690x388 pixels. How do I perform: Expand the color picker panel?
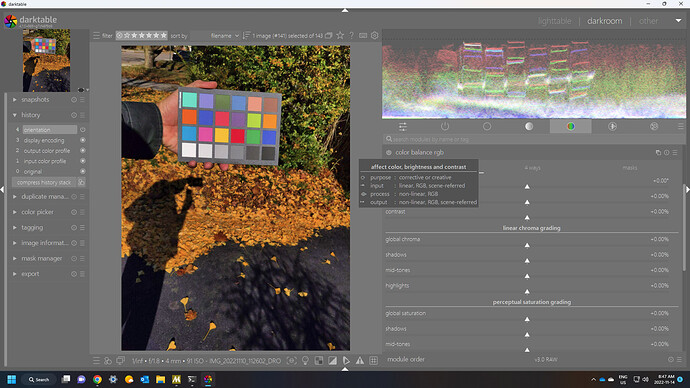(15, 212)
